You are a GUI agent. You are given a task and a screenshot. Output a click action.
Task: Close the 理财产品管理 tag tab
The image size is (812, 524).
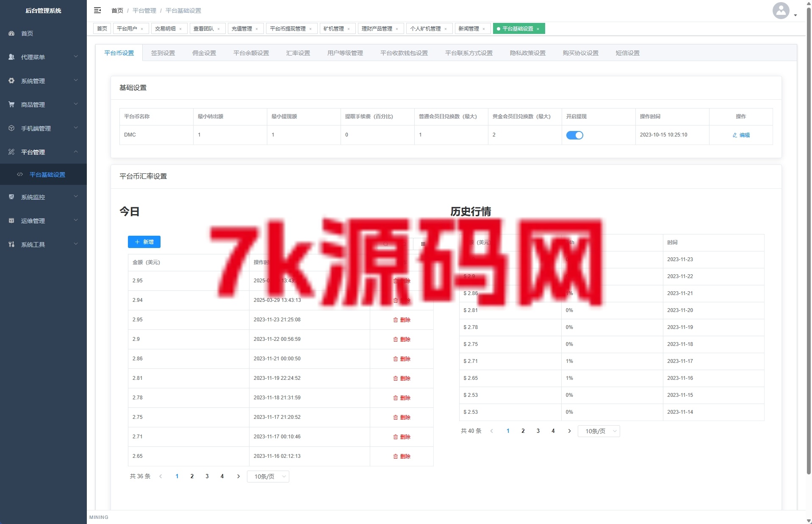[x=397, y=29]
